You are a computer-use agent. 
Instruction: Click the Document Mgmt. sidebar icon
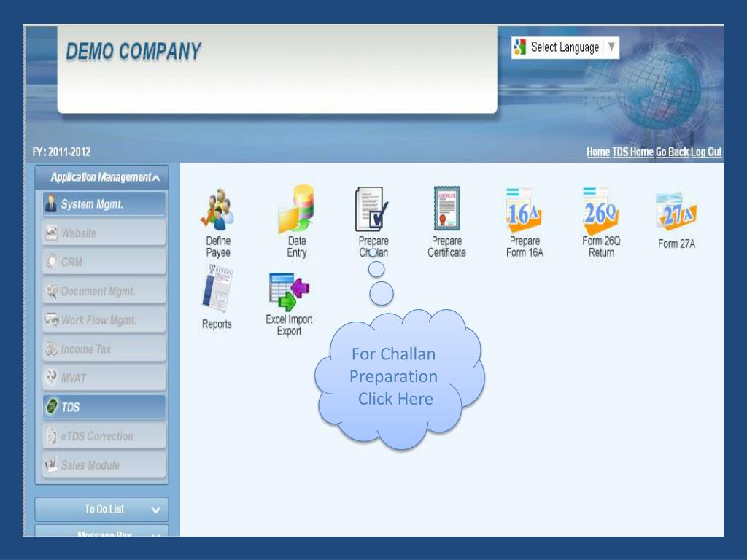pyautogui.click(x=51, y=290)
